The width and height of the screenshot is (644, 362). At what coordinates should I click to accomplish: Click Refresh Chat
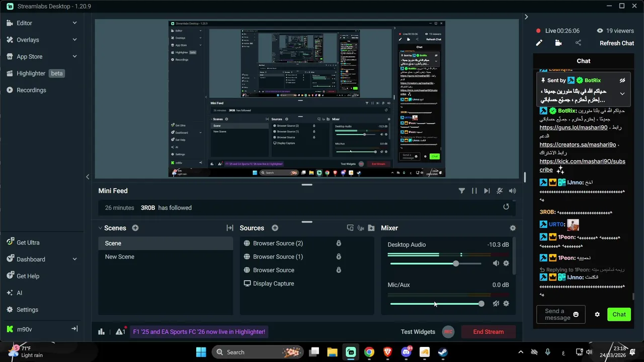617,43
